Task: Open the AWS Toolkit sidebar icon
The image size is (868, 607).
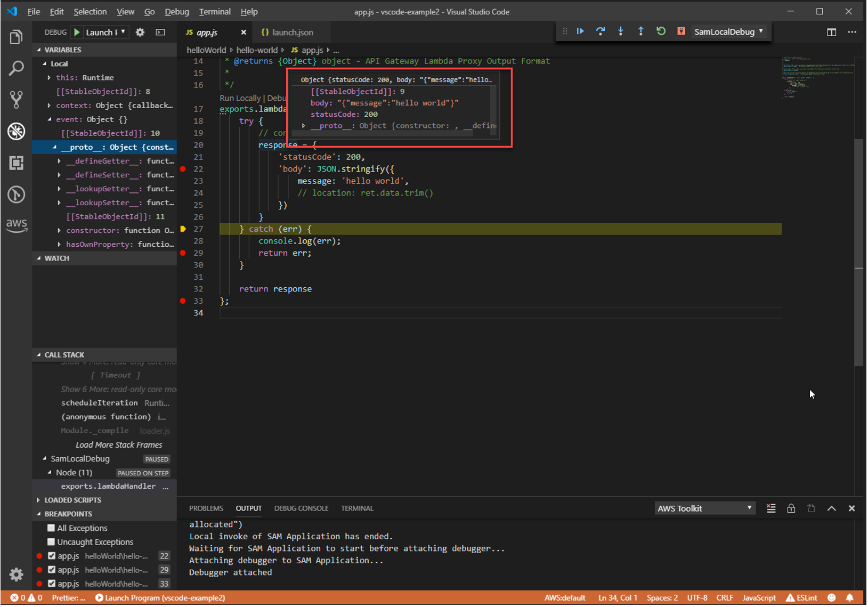Action: (x=17, y=224)
